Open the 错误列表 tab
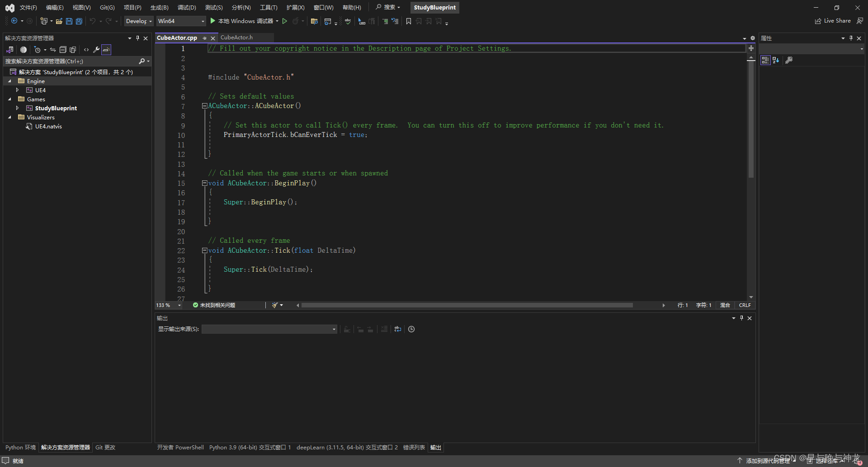 pyautogui.click(x=414, y=448)
